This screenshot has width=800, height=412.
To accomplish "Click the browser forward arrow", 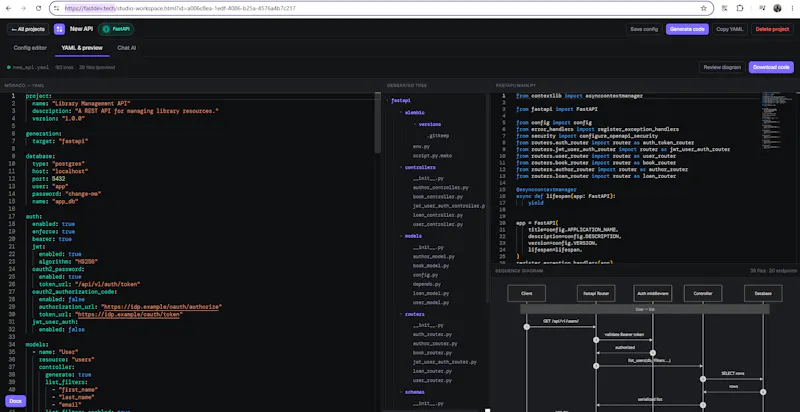I will tap(23, 8).
